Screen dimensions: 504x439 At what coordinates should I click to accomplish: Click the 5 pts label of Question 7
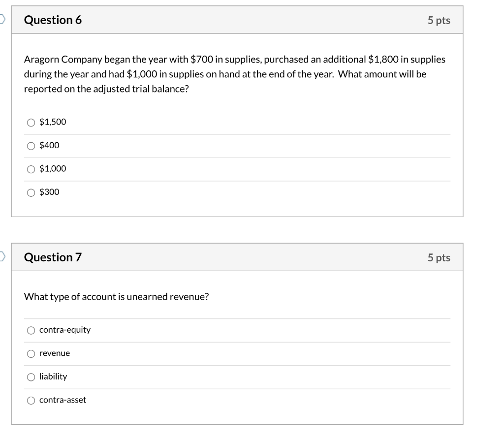[x=439, y=257]
